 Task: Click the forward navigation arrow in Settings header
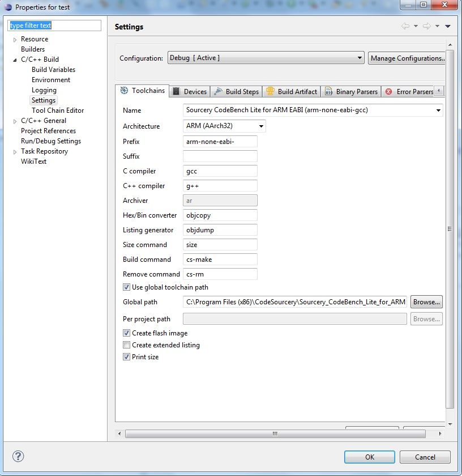[x=427, y=26]
